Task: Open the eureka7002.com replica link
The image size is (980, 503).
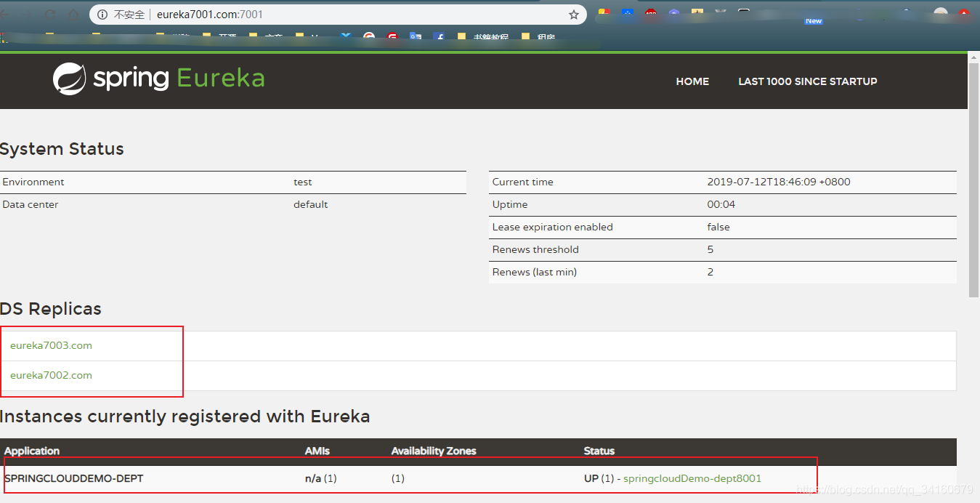Action: 51,375
